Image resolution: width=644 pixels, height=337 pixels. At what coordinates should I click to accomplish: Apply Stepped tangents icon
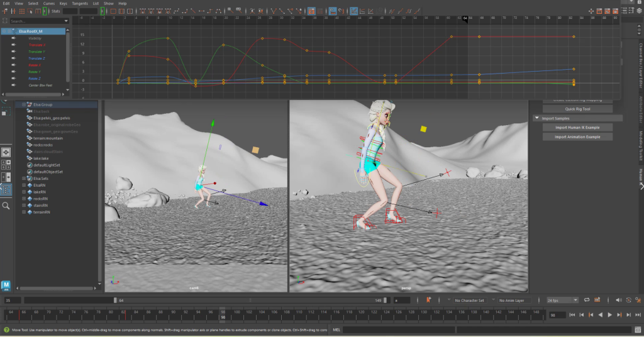210,11
